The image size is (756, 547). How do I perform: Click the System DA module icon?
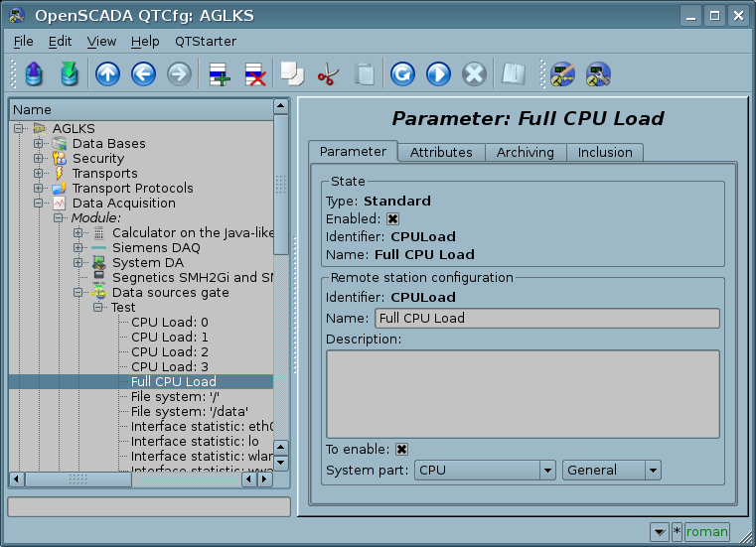[x=98, y=263]
